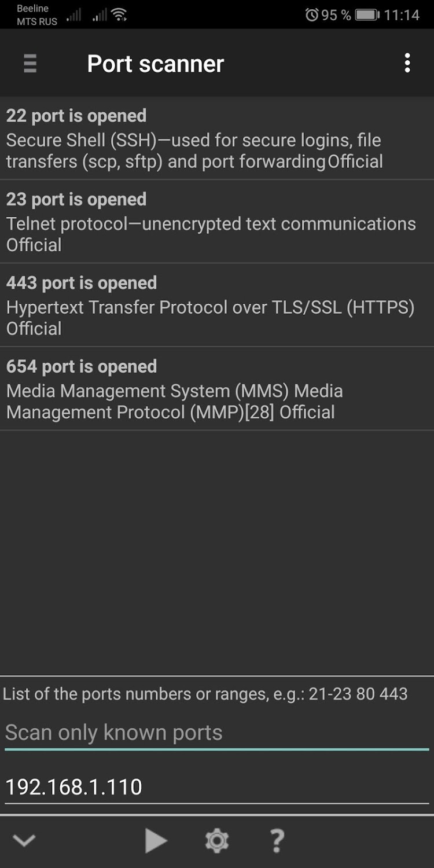434x868 pixels.
Task: Tap the '443 port is opened' heading
Action: [x=82, y=283]
